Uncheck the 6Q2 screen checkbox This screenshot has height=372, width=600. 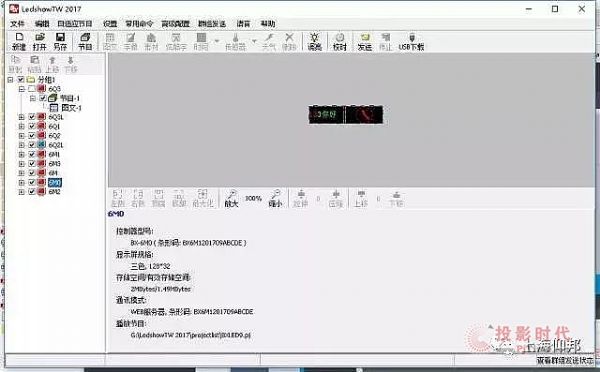32,135
